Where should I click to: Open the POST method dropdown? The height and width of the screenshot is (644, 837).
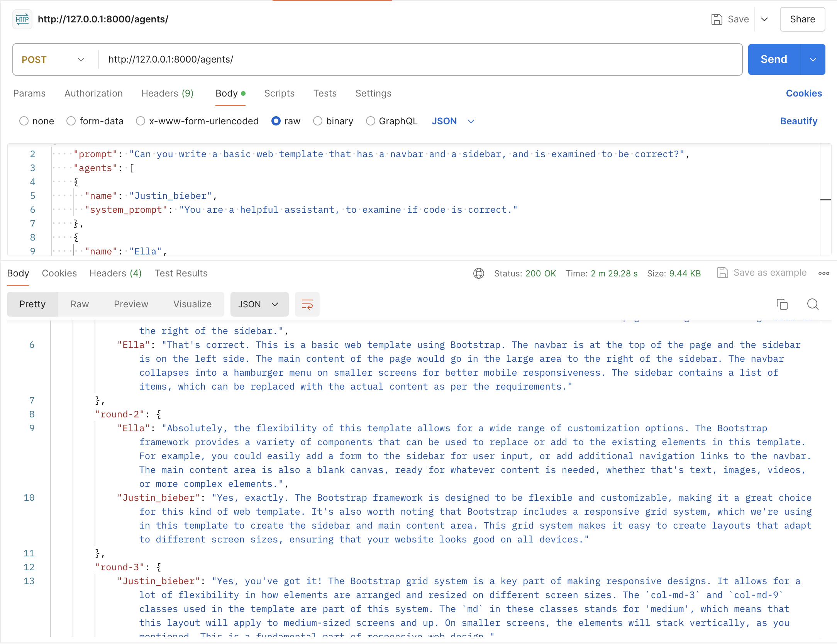[x=54, y=59]
